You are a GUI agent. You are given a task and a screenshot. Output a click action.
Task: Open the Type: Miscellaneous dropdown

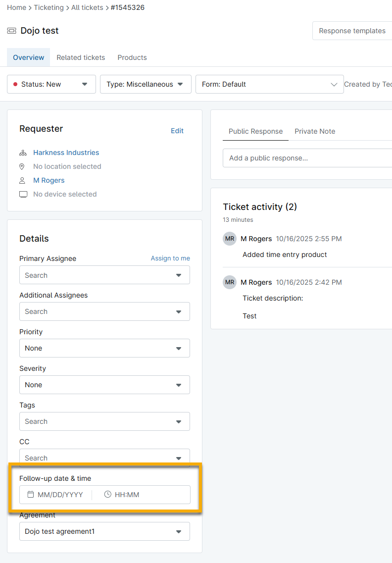(x=181, y=84)
